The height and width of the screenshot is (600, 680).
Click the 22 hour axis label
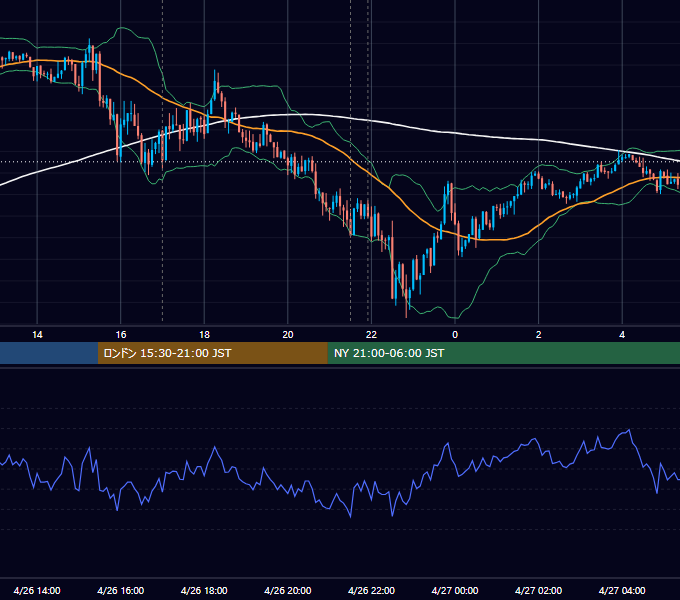tap(371, 335)
